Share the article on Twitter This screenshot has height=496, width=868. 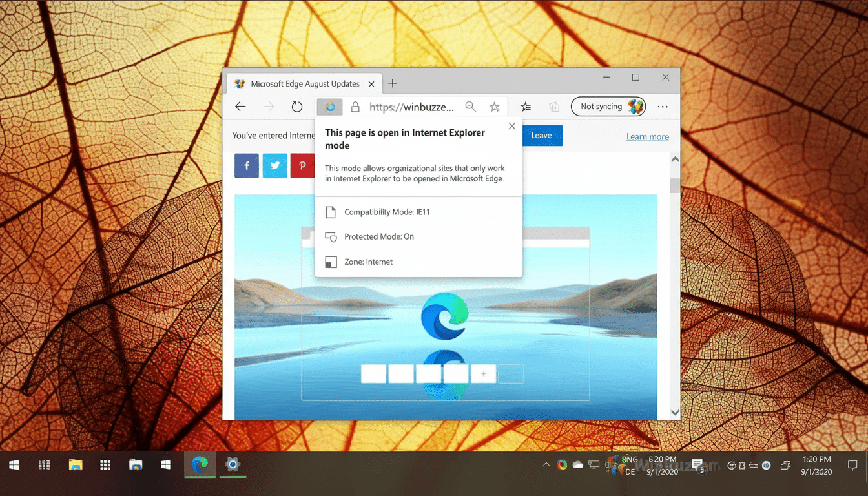pos(274,165)
